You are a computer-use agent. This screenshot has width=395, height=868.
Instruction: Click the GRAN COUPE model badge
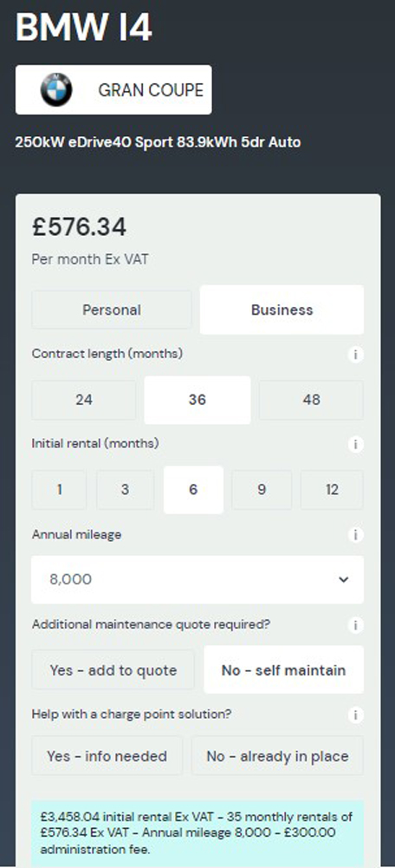click(x=113, y=89)
